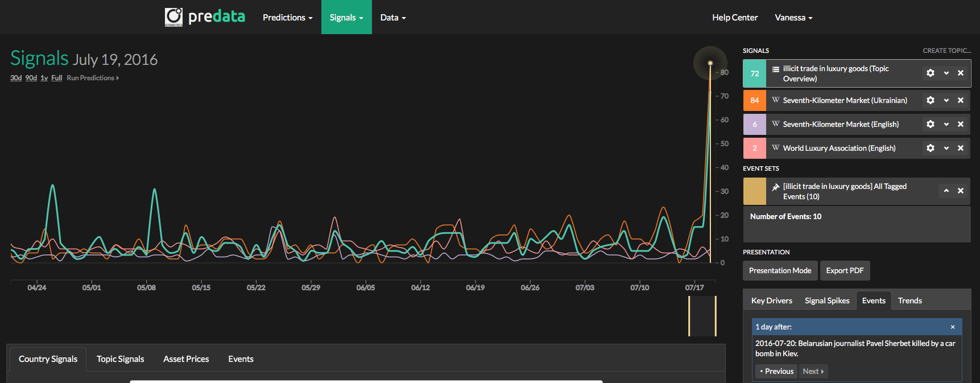Click list icon beside illicit trade Topic Overview

click(x=776, y=69)
